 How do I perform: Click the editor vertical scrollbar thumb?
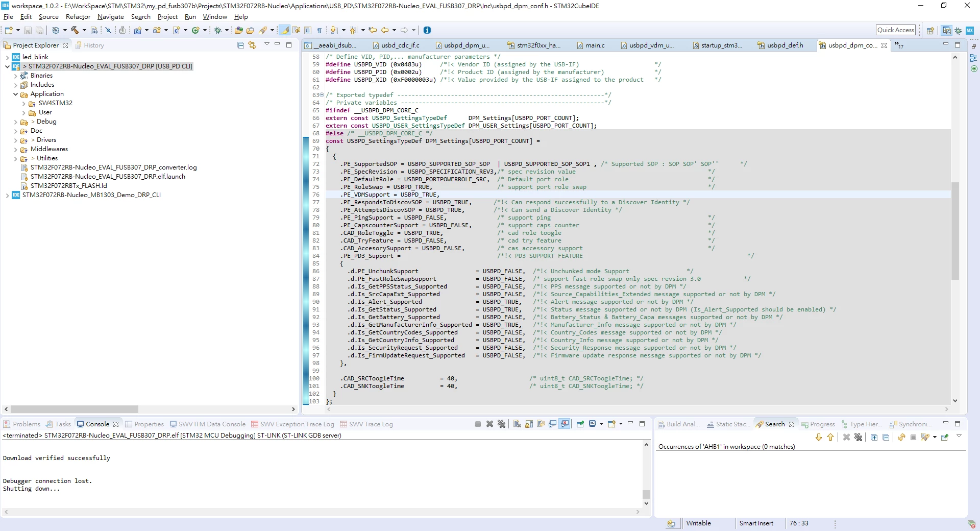(955, 231)
